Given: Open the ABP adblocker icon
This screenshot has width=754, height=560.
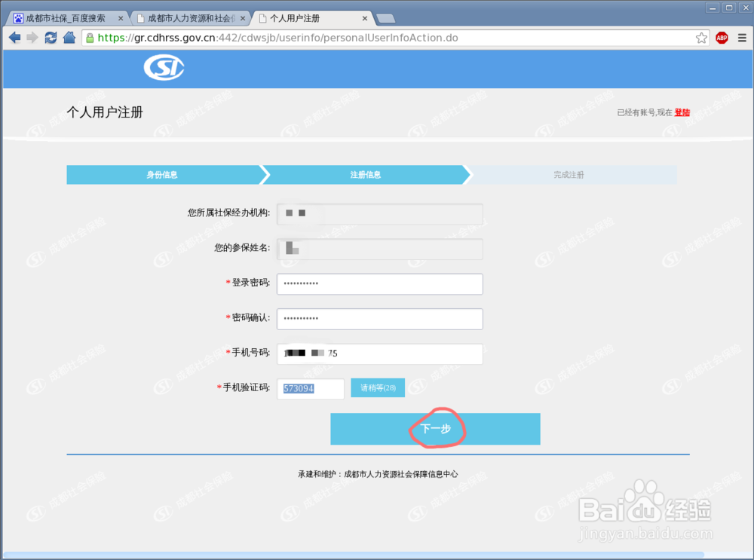Looking at the screenshot, I should tap(721, 37).
